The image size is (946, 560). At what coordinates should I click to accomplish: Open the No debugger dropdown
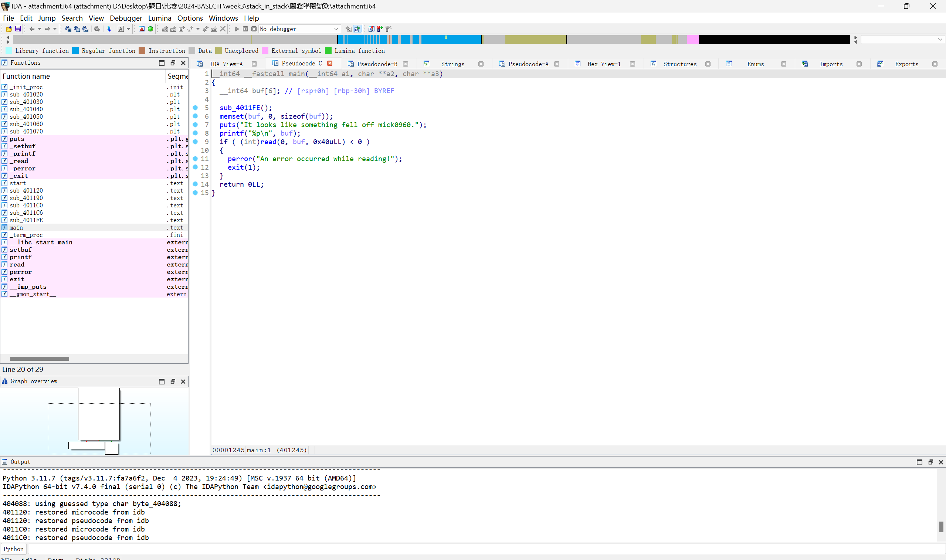point(299,29)
